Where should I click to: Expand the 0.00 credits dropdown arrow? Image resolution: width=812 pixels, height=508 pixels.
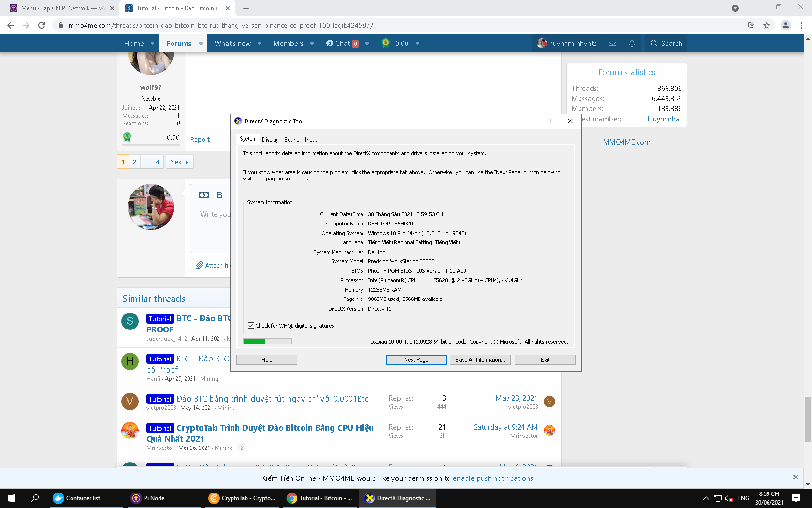(x=418, y=43)
